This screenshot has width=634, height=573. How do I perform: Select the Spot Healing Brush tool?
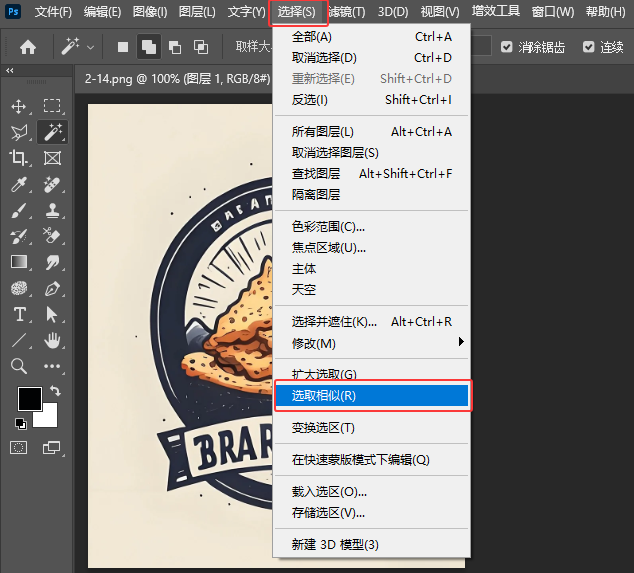point(52,184)
